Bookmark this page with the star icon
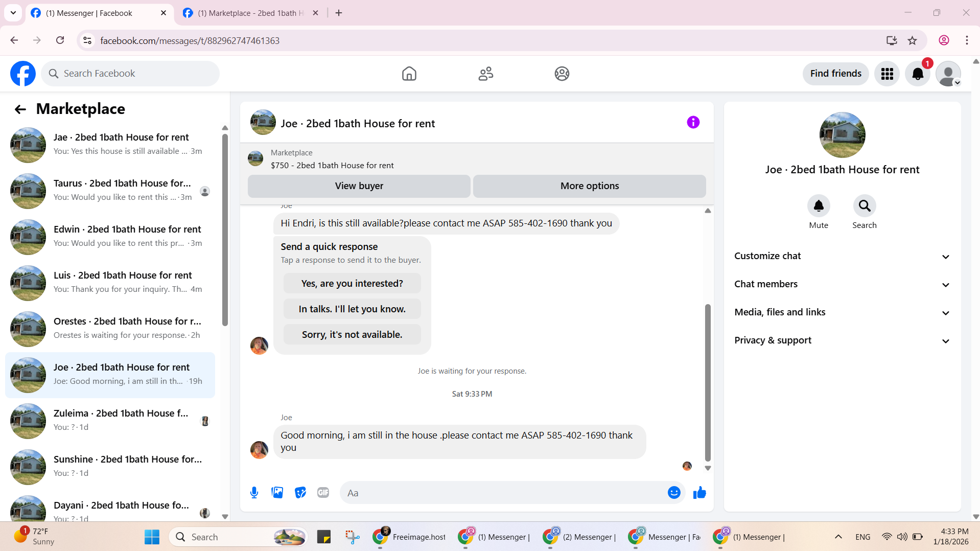 pos(913,40)
